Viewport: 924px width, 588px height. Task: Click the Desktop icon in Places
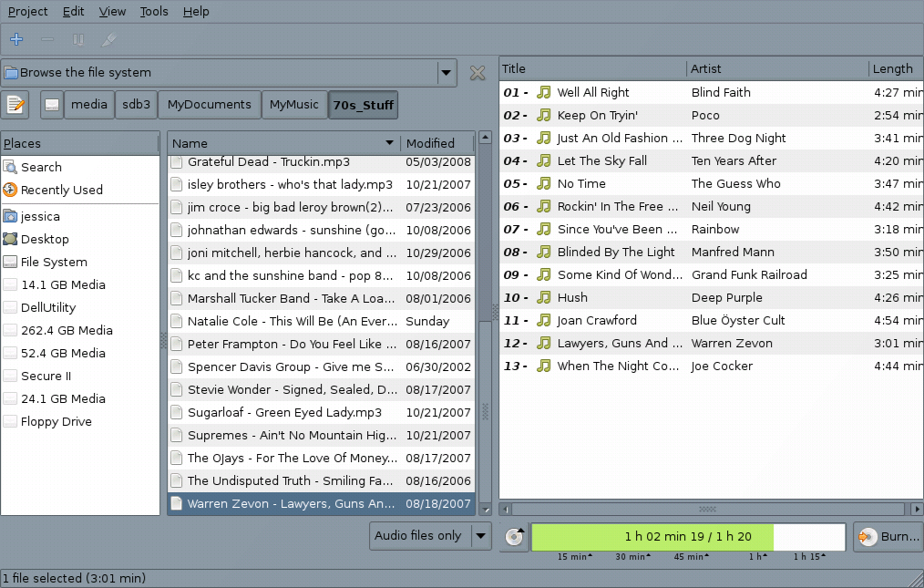tap(10, 239)
